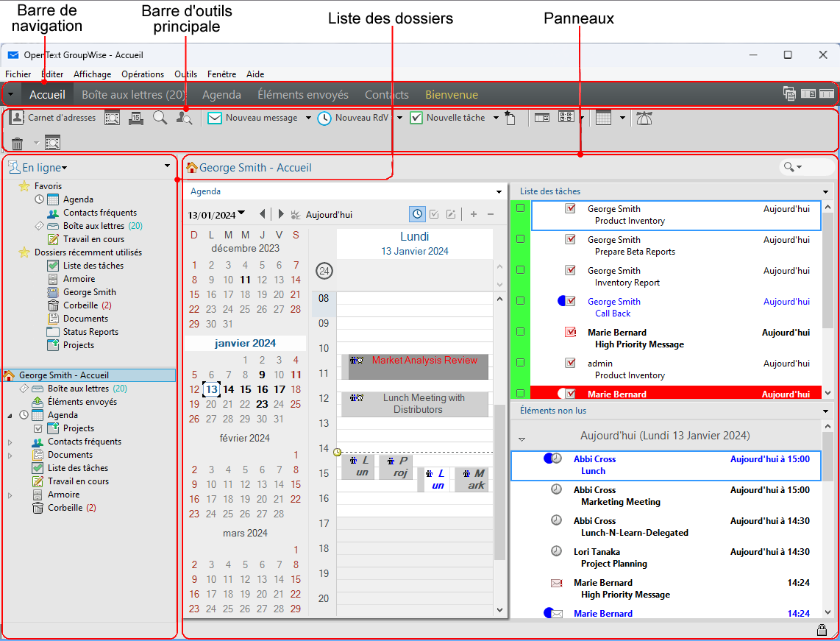Click the trash can icon in the toolbar

[17, 143]
